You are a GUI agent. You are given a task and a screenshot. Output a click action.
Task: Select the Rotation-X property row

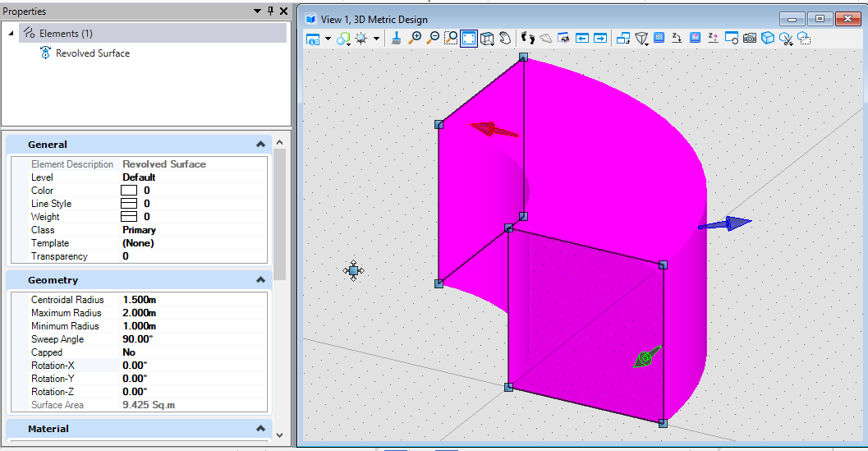coord(139,366)
